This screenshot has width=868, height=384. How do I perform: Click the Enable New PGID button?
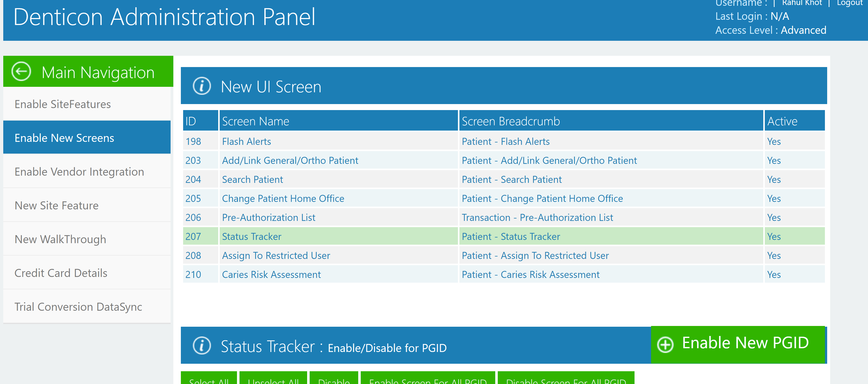737,344
